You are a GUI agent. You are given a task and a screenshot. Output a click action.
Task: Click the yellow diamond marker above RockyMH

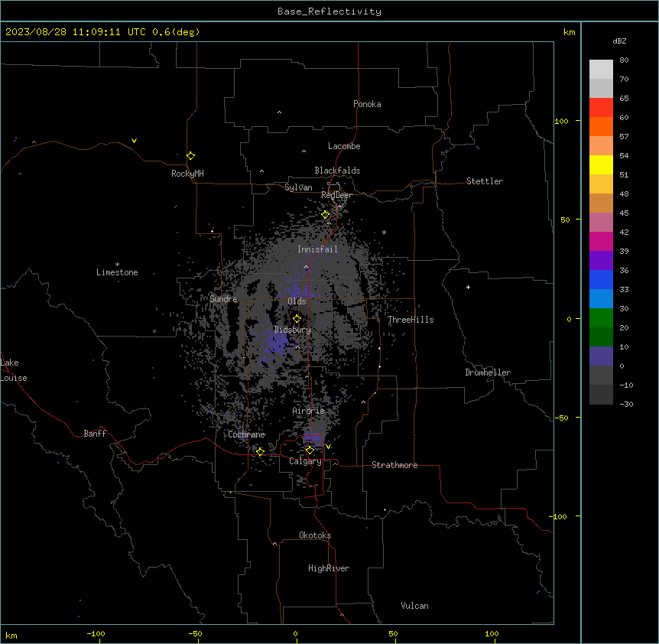(x=191, y=155)
